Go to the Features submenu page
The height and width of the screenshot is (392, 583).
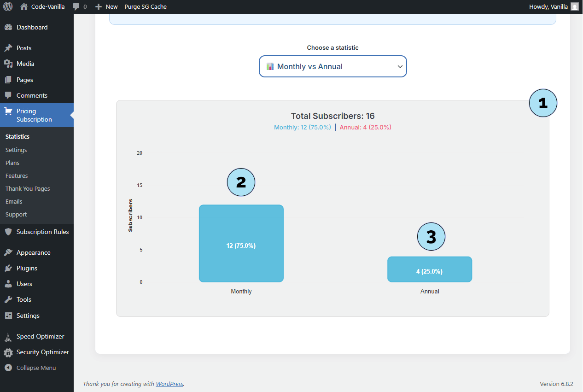[17, 176]
